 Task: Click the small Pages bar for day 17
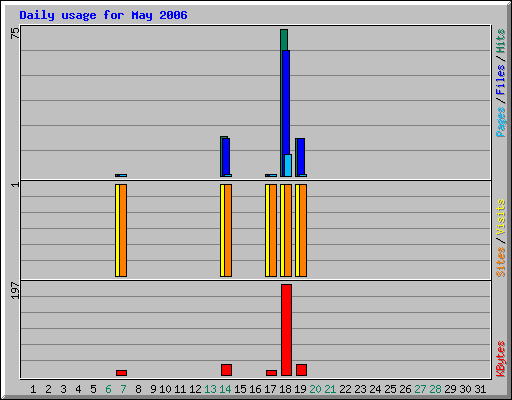pos(273,175)
